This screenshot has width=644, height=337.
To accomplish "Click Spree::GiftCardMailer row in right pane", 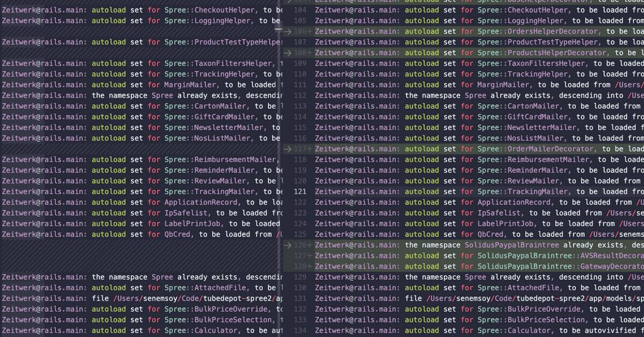I will coord(479,117).
